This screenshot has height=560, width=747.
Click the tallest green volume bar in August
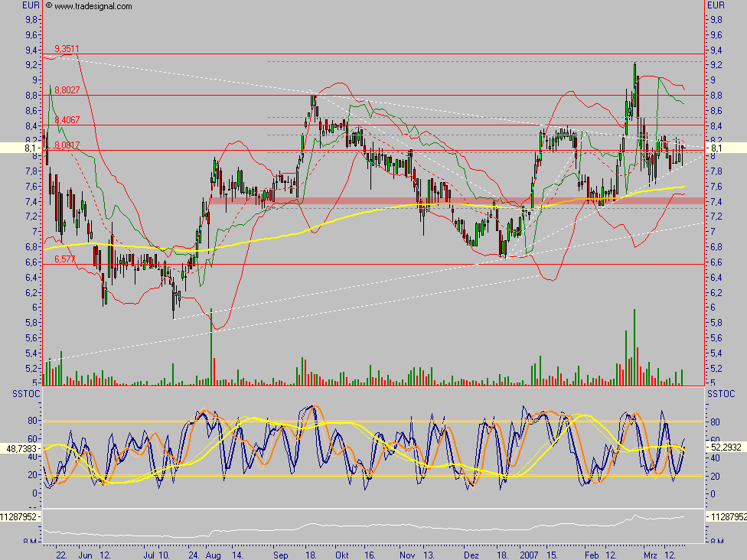tap(210, 344)
